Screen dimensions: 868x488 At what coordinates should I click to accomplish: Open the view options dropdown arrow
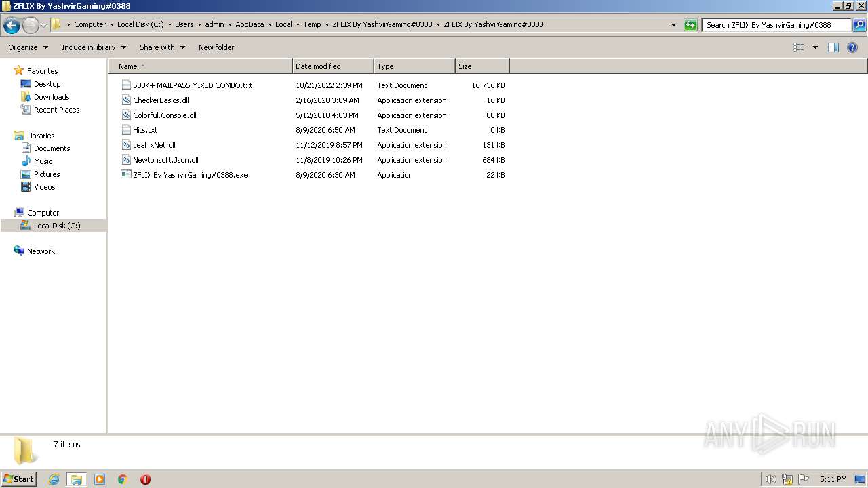coord(815,47)
